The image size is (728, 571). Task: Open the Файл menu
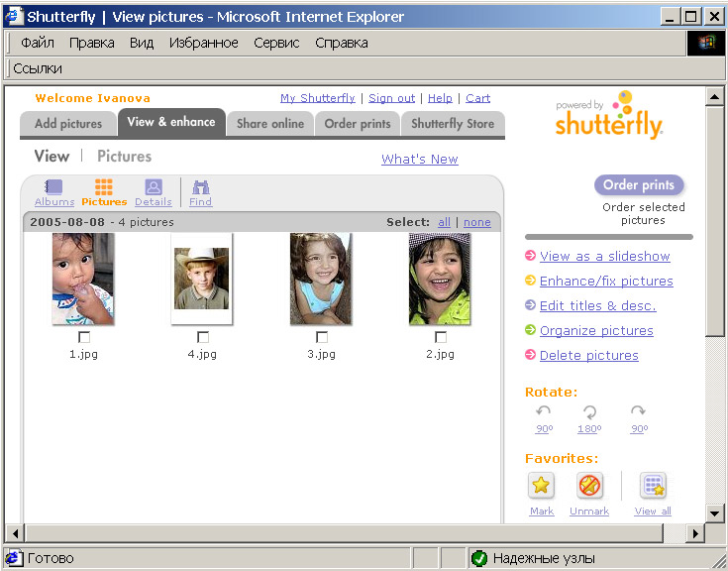pos(38,43)
